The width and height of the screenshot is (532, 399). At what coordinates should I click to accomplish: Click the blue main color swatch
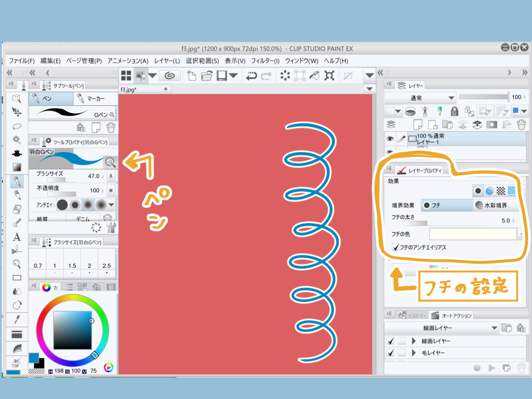coord(34,357)
